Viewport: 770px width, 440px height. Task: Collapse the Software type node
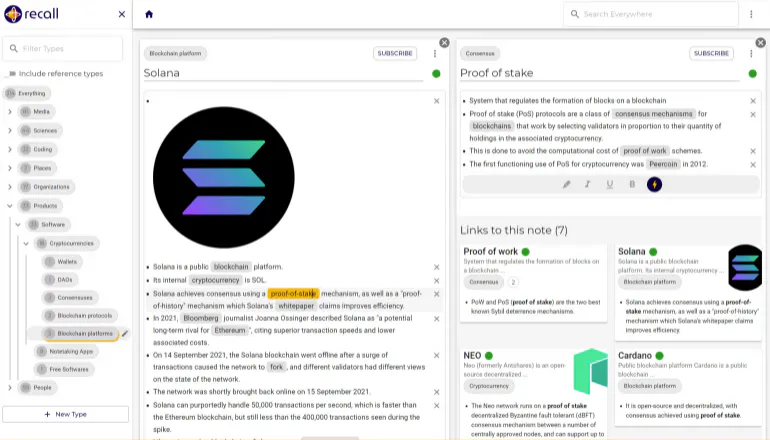click(18, 224)
